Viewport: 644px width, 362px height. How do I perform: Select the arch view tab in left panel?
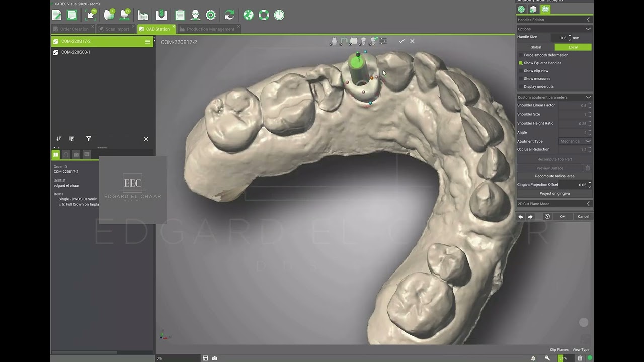click(66, 155)
